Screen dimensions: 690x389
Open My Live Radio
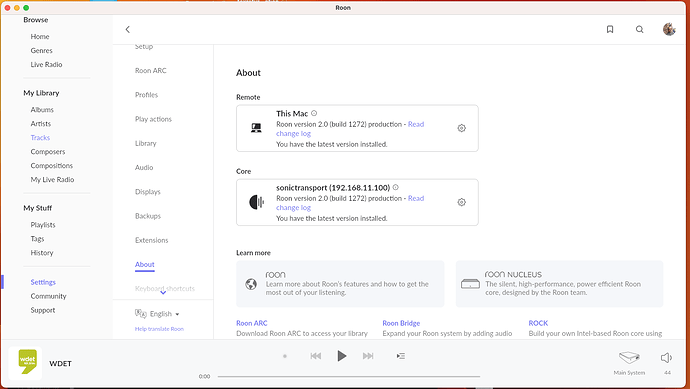coord(52,180)
